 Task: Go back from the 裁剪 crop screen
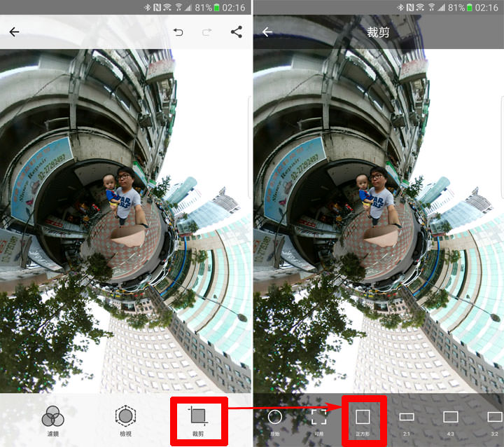click(267, 32)
